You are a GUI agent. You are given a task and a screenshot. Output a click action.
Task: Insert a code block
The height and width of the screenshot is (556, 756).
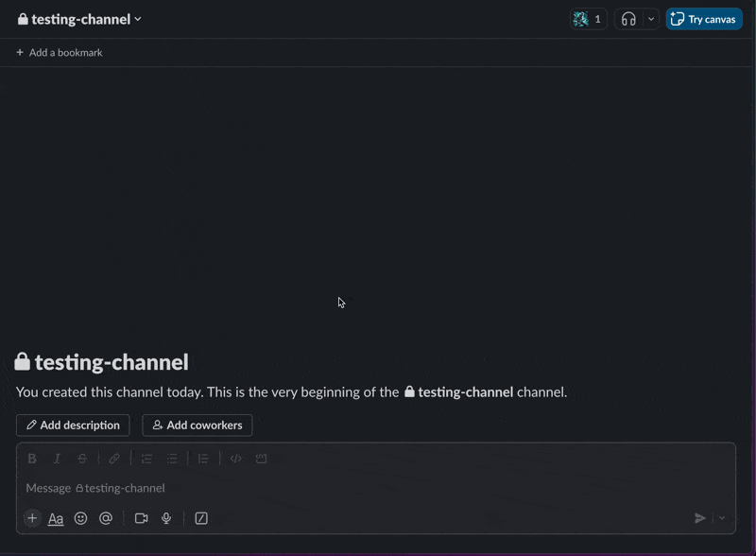262,459
